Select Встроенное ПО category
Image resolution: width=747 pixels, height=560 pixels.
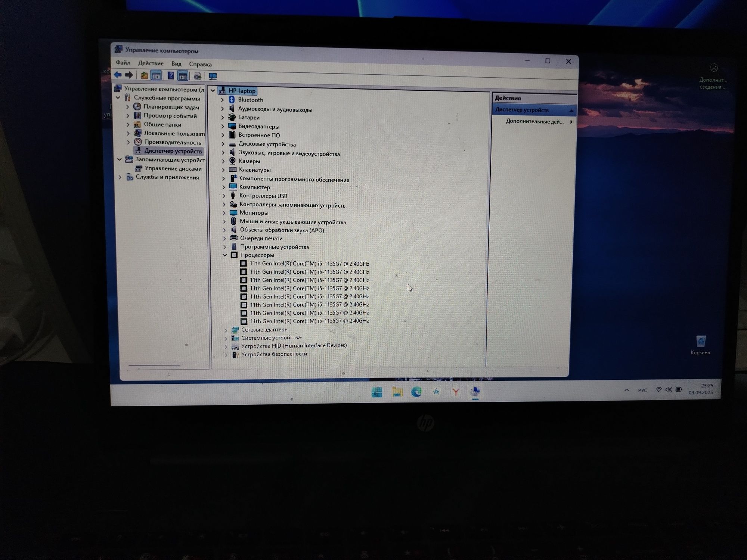click(x=259, y=135)
